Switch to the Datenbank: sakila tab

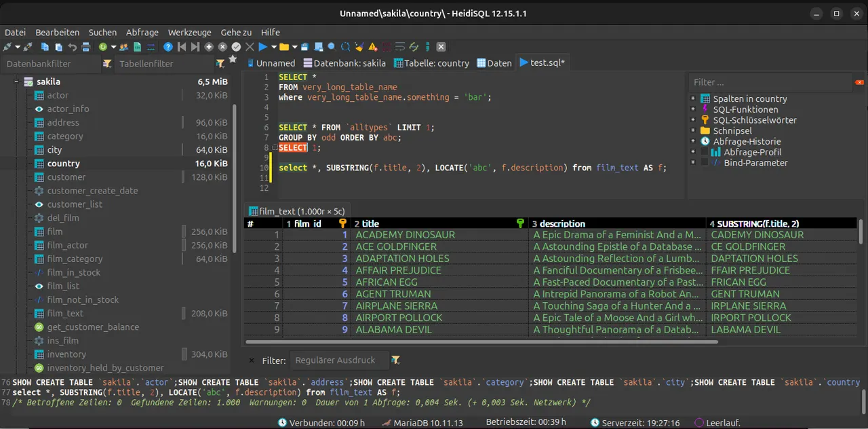pyautogui.click(x=344, y=63)
